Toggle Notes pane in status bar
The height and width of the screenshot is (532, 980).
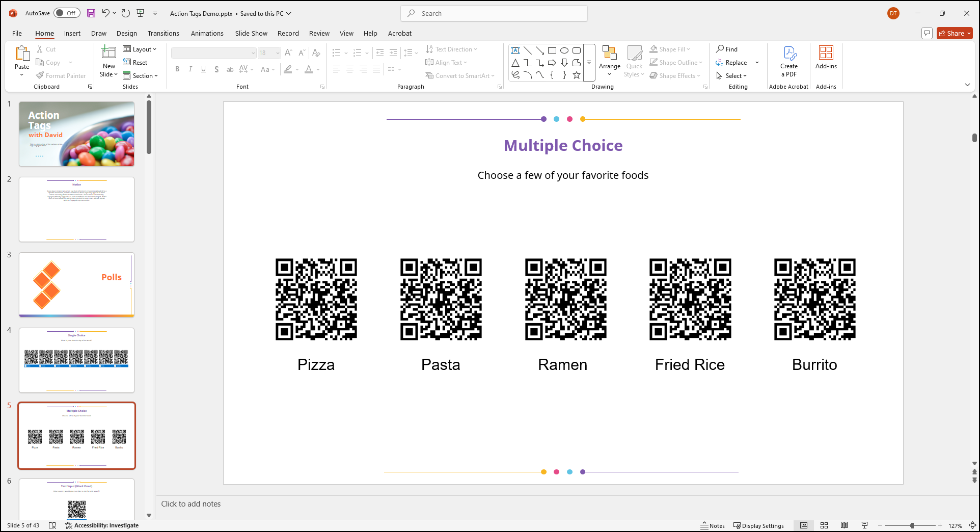(713, 525)
